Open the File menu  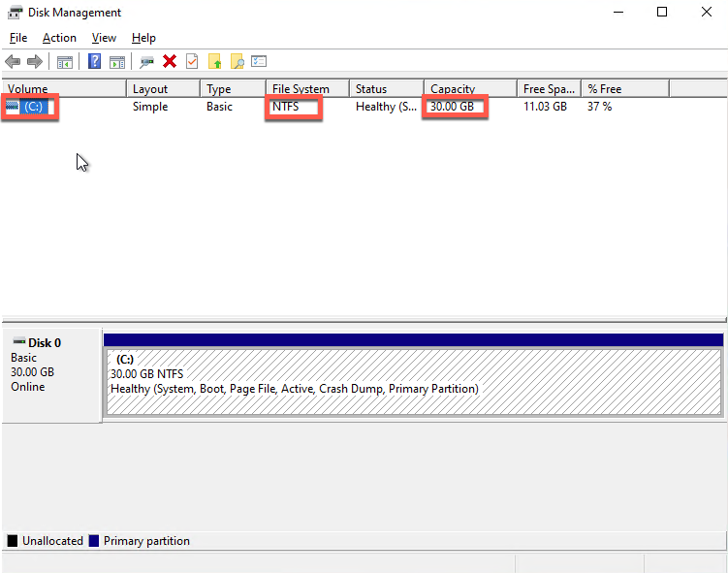coord(18,38)
